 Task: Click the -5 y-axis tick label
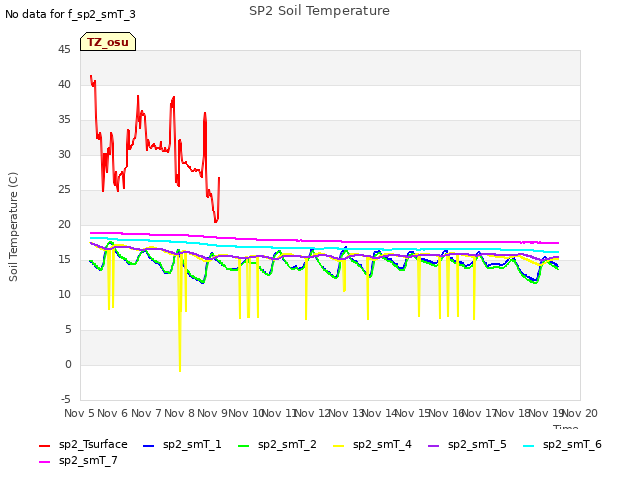66,399
